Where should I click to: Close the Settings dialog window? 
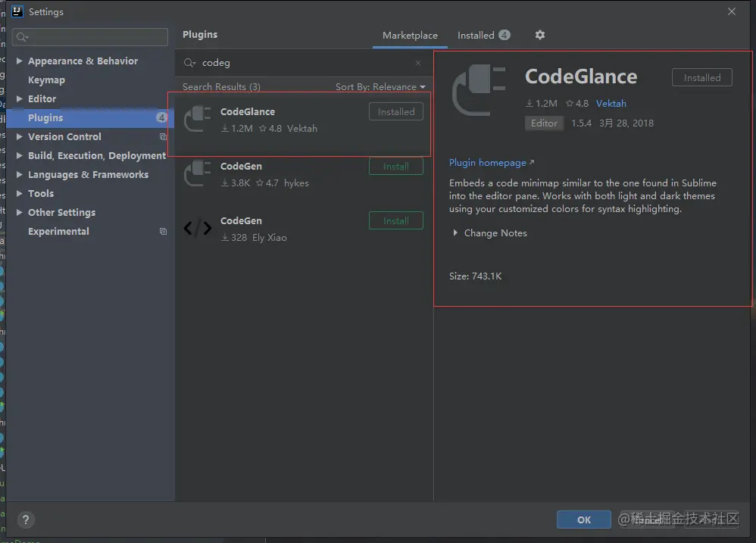coord(732,11)
